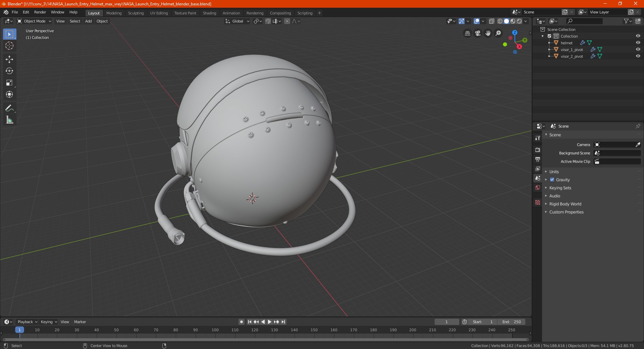Screen dimensions: 644x349
Task: Open the Tool properties tab icon
Action: (x=538, y=138)
